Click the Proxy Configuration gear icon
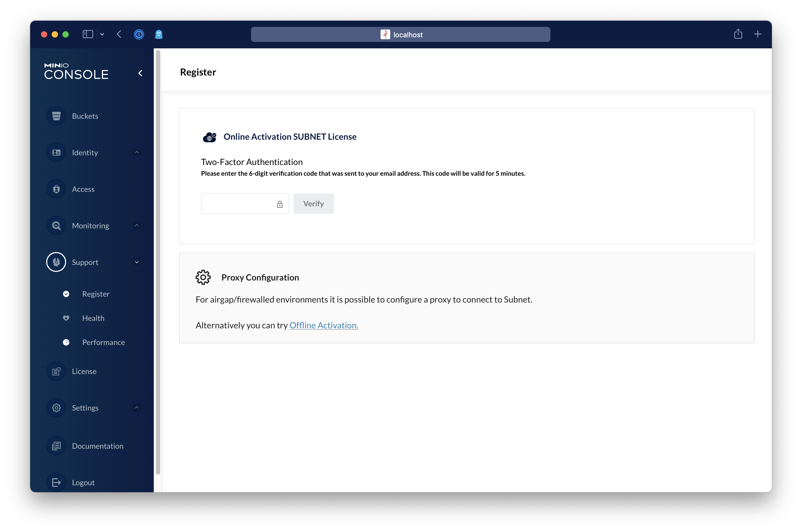This screenshot has height=532, width=802. pos(203,278)
